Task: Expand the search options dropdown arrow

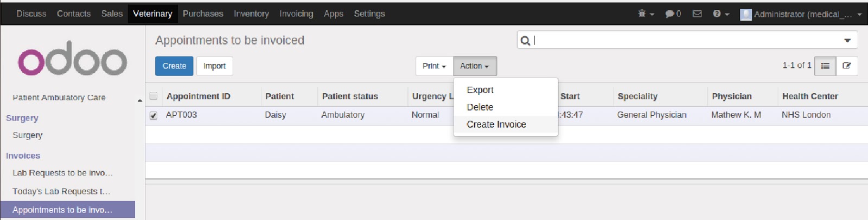Action: coord(847,40)
